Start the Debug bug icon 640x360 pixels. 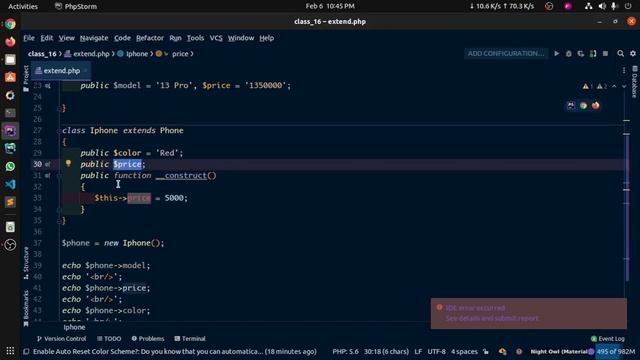569,53
